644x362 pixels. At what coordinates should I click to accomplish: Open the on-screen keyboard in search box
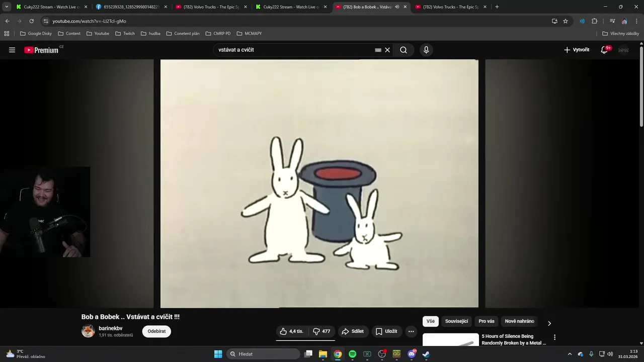[x=378, y=50]
